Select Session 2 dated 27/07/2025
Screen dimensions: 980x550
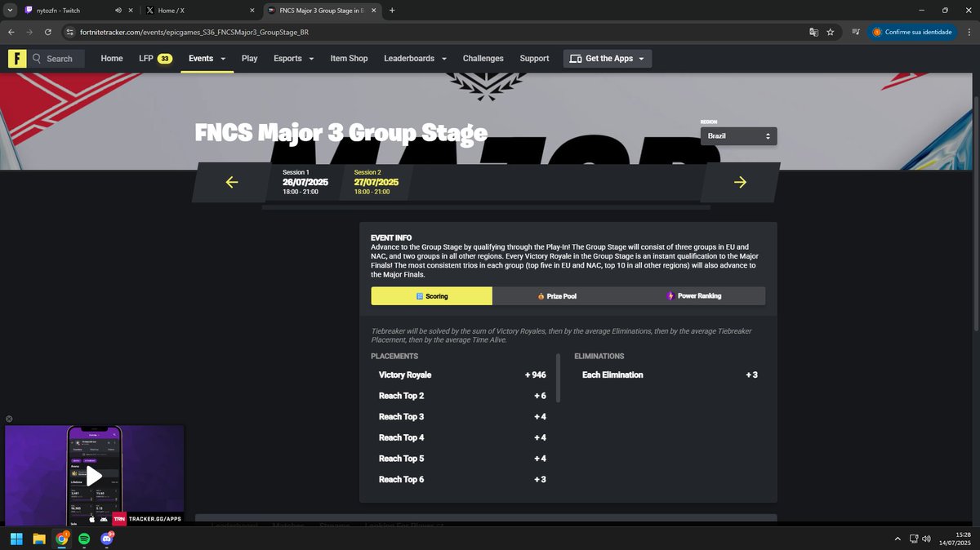point(376,182)
